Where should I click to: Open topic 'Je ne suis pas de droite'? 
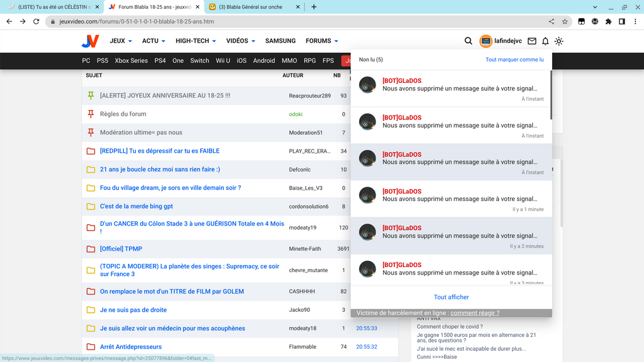coord(133,310)
